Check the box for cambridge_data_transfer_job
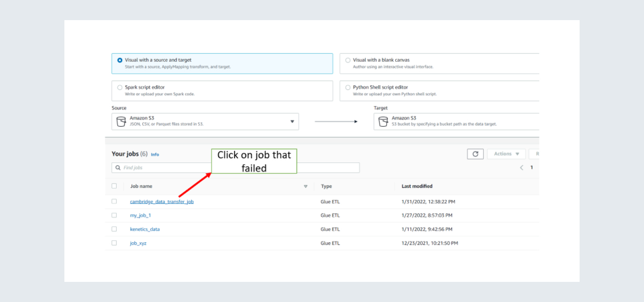Viewport: 644px width, 302px height. pos(114,201)
